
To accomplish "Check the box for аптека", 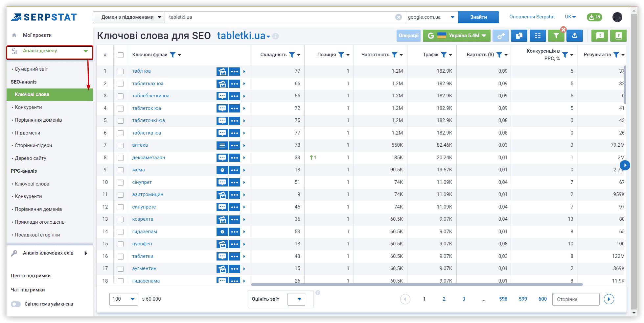I will coord(121,145).
